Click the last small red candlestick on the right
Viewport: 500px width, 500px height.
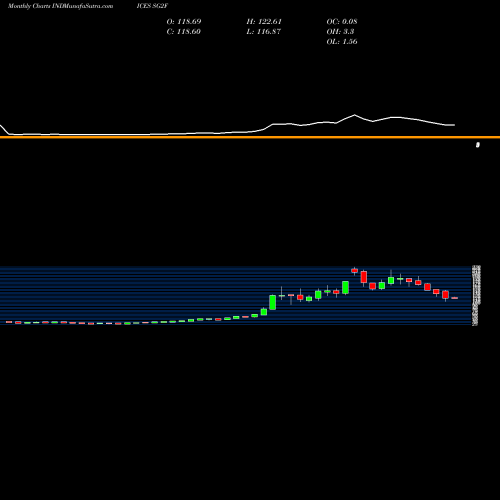(455, 298)
